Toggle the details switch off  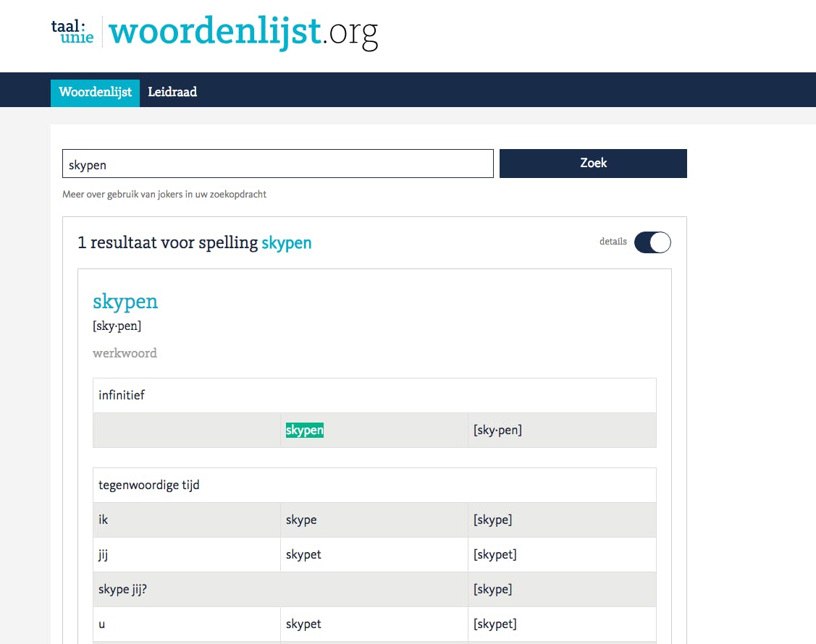pos(652,242)
